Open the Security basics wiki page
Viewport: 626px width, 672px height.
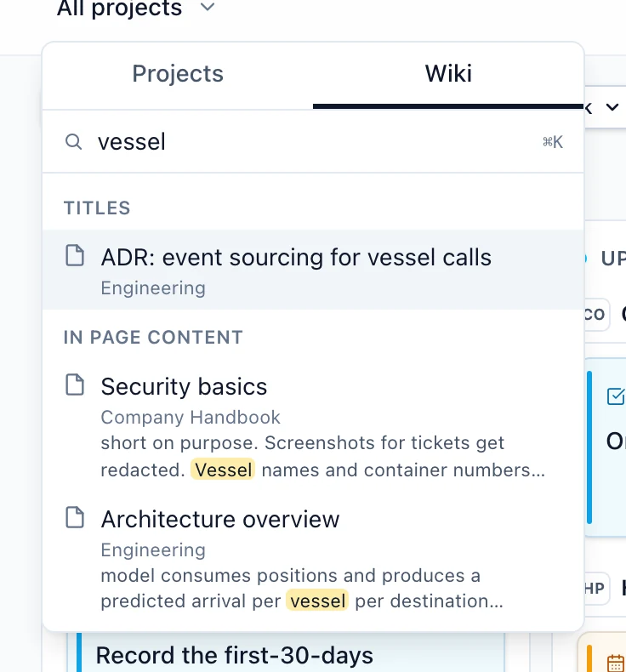(x=313, y=426)
